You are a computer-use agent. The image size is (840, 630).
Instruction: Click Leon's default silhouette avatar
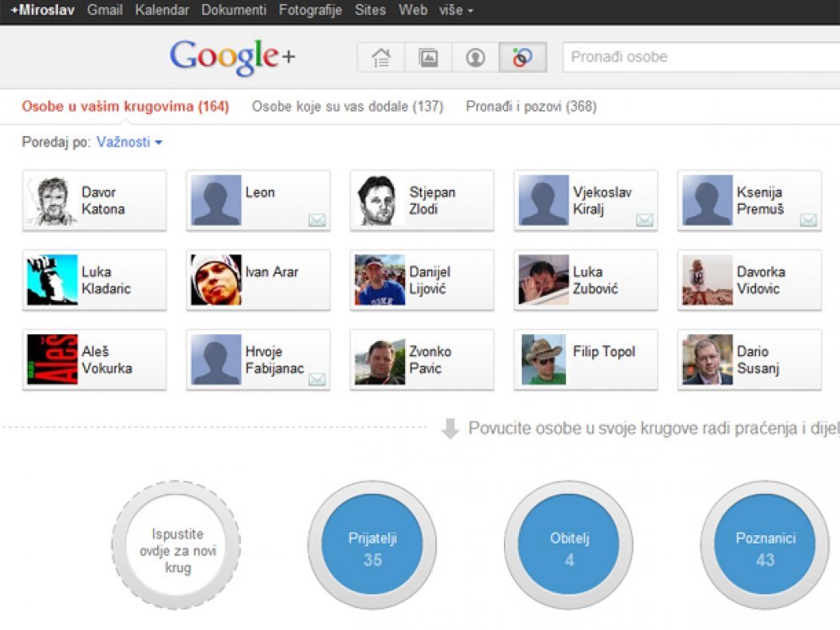click(x=216, y=201)
